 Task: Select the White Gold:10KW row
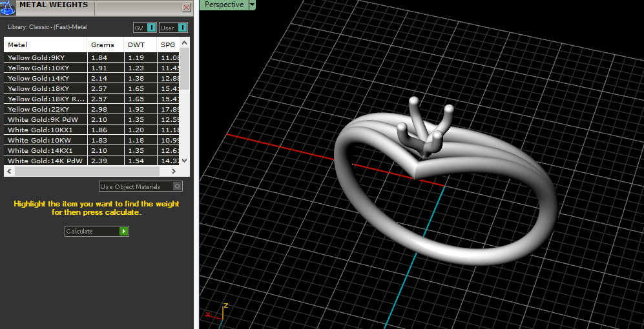point(92,140)
